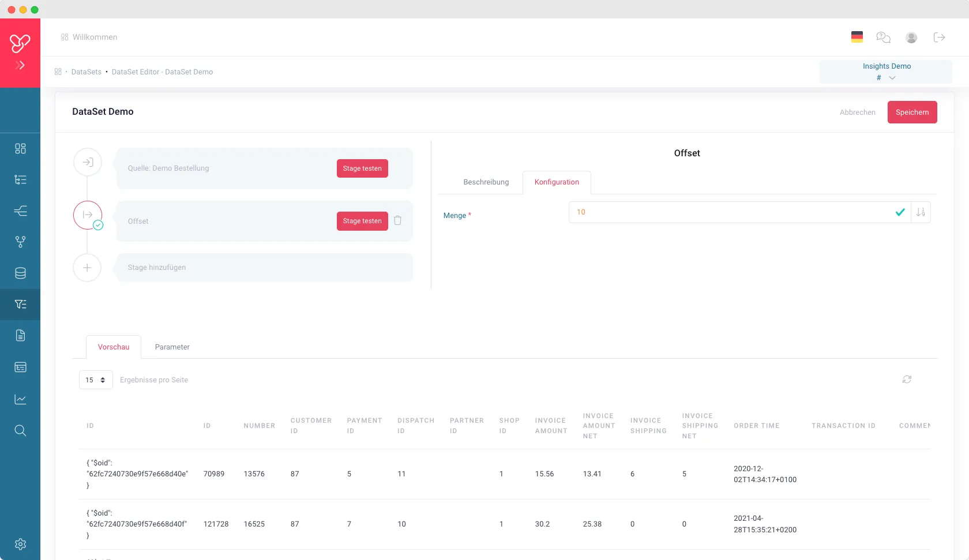Open results per page dropdown showing 15
The width and height of the screenshot is (969, 560).
pyautogui.click(x=96, y=380)
